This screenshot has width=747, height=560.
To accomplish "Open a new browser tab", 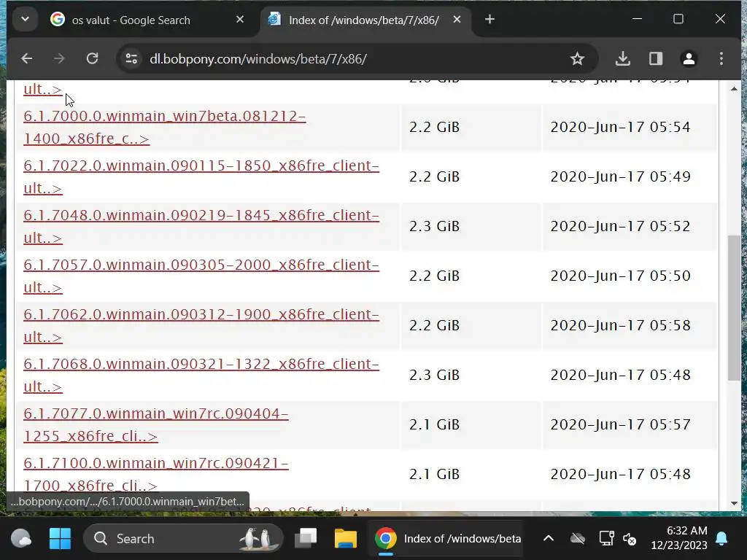I will (489, 20).
